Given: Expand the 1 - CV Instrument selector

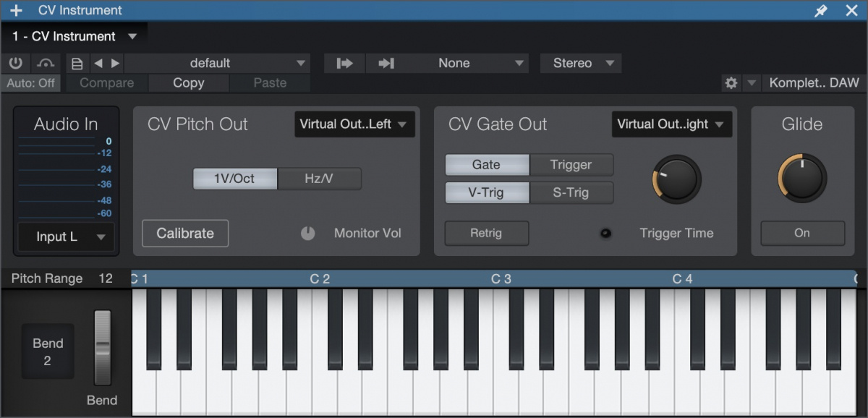Looking at the screenshot, I should 72,35.
